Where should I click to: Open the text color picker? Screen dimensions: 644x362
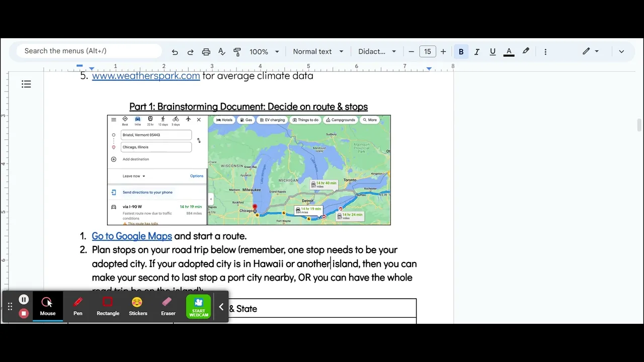coord(509,51)
